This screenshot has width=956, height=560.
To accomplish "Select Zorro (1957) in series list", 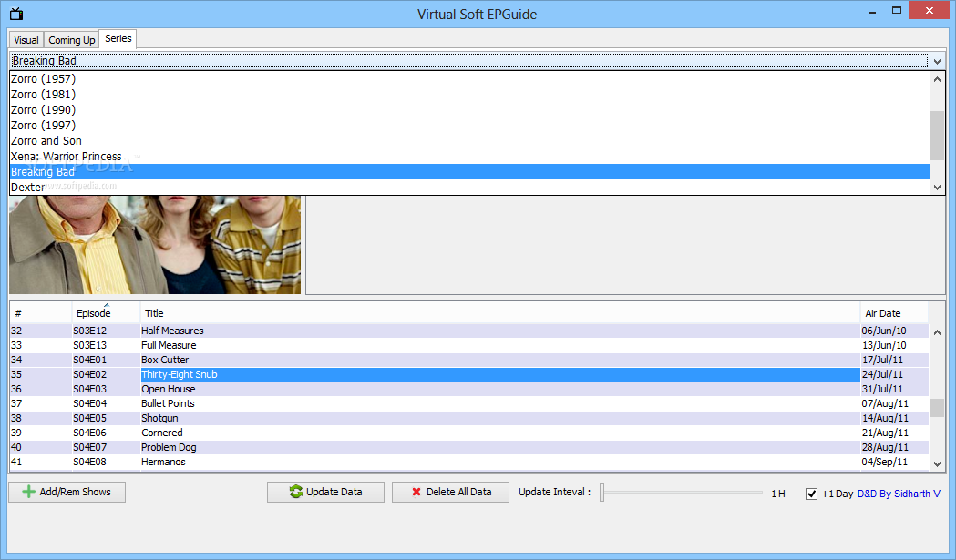I will coord(469,79).
